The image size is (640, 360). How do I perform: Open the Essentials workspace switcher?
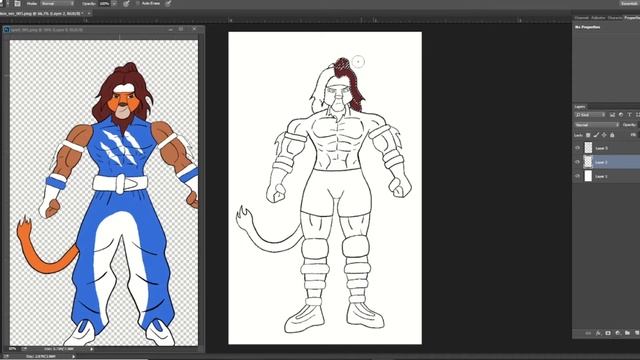[630, 3]
